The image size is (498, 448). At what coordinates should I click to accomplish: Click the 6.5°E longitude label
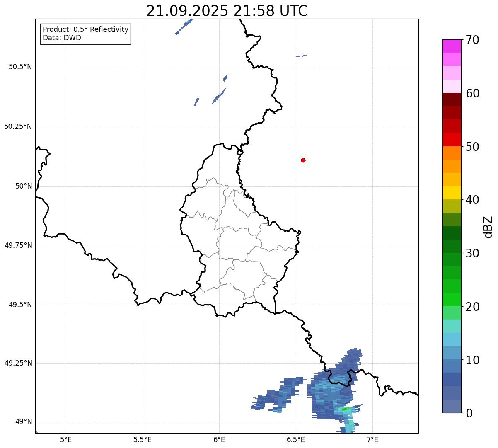coord(296,439)
